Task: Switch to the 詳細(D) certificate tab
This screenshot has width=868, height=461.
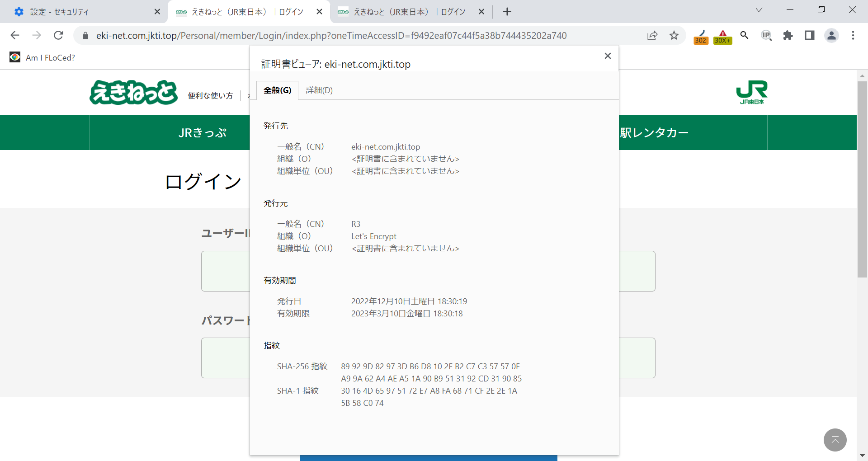Action: [319, 90]
